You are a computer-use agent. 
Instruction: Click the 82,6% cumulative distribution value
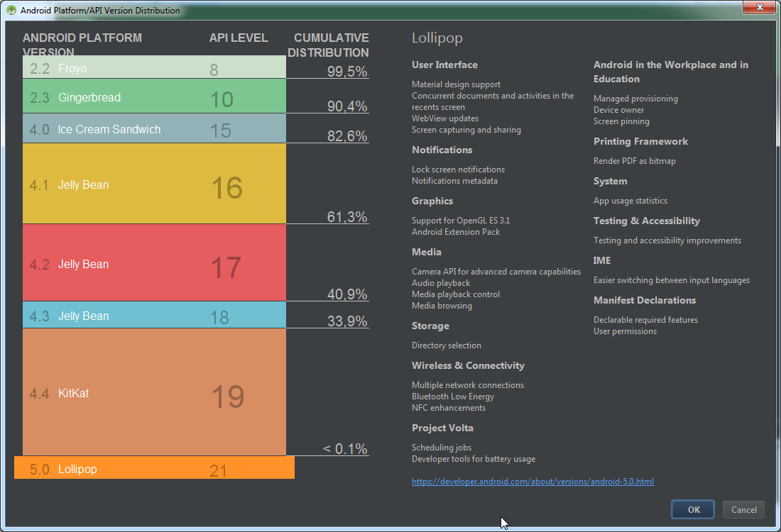coord(347,136)
